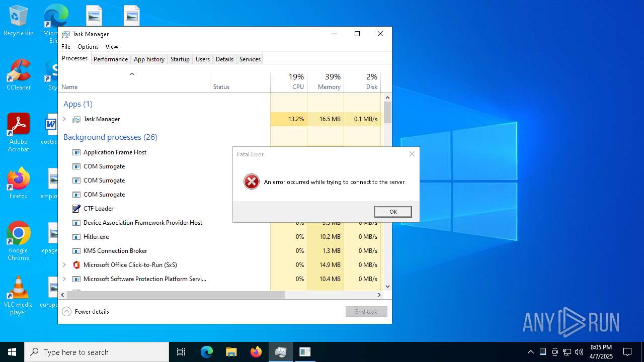Open the Options menu
The image size is (644, 362).
pos(88,47)
